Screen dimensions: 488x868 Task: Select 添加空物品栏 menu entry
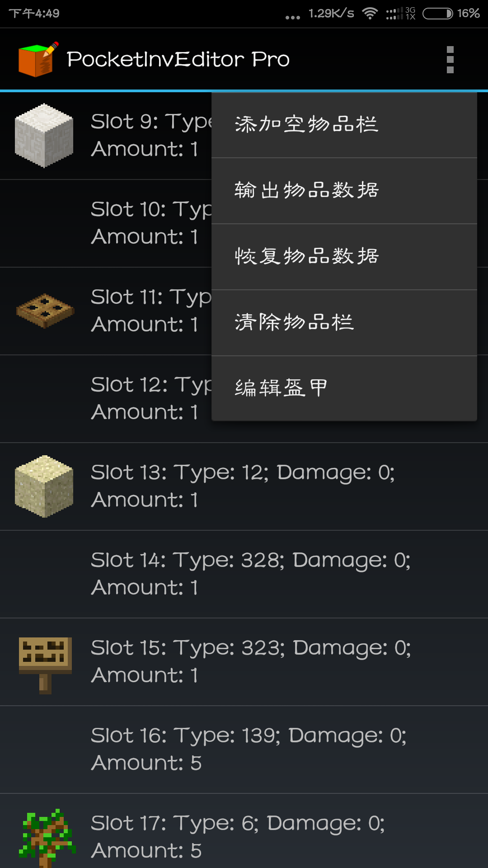coord(306,124)
